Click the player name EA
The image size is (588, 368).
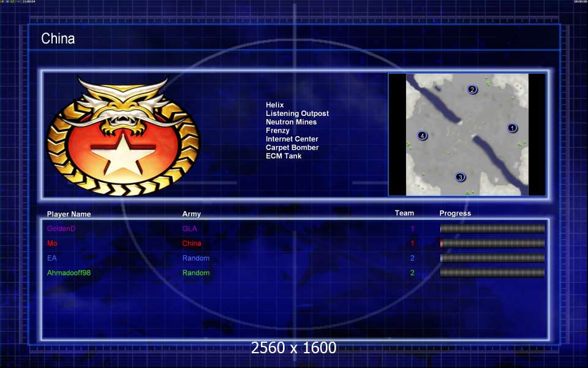point(51,258)
